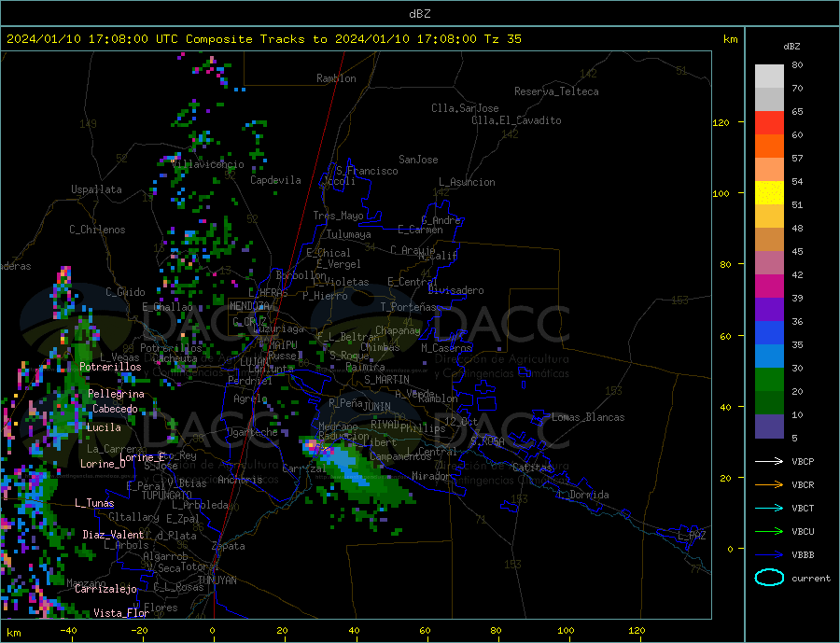Click the Carrizalejo label
This screenshot has height=643, width=840.
pyautogui.click(x=105, y=589)
